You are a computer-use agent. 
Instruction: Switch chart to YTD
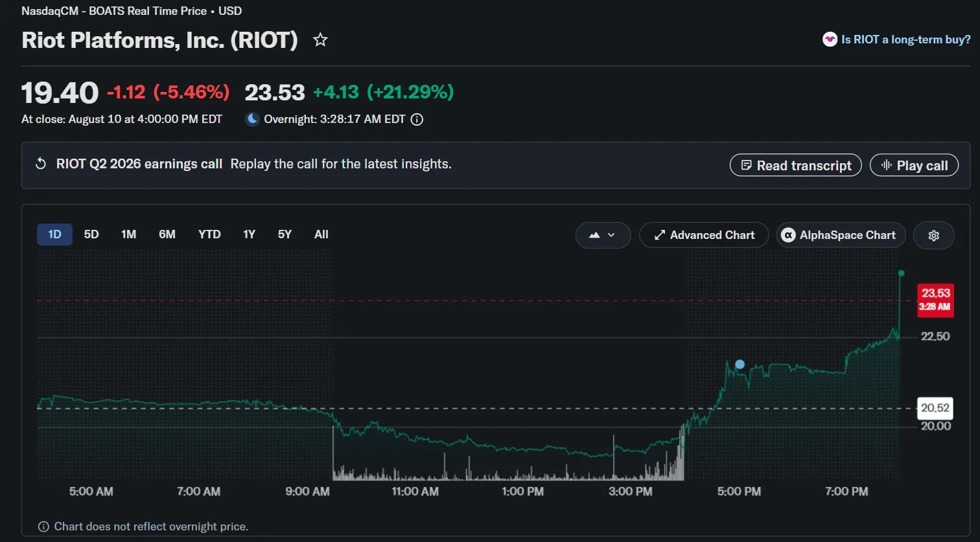coord(209,234)
